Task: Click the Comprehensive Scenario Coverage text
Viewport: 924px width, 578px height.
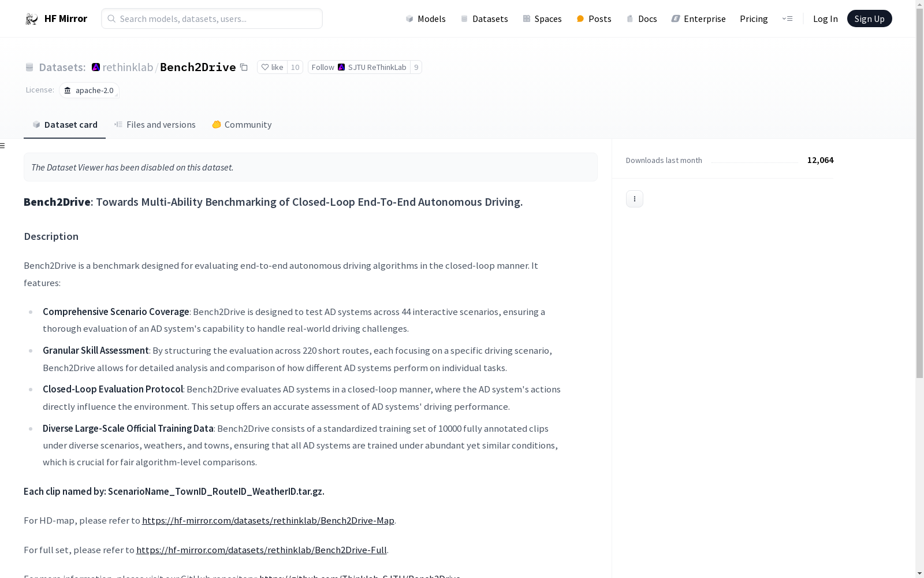Action: (116, 312)
